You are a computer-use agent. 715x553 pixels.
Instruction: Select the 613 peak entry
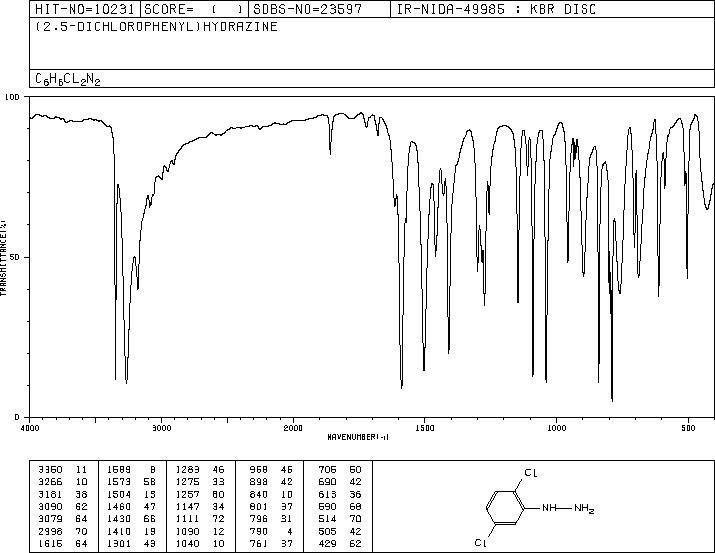(x=340, y=494)
